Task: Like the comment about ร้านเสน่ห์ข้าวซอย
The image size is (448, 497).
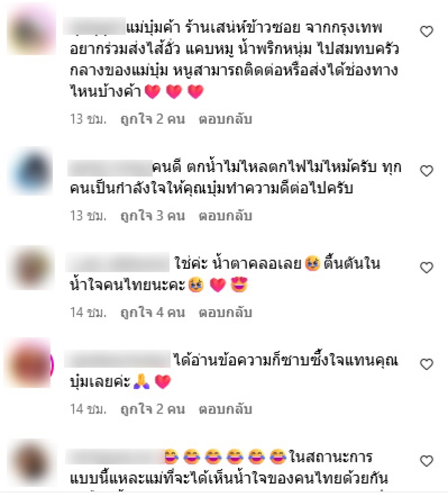Action: [x=427, y=31]
